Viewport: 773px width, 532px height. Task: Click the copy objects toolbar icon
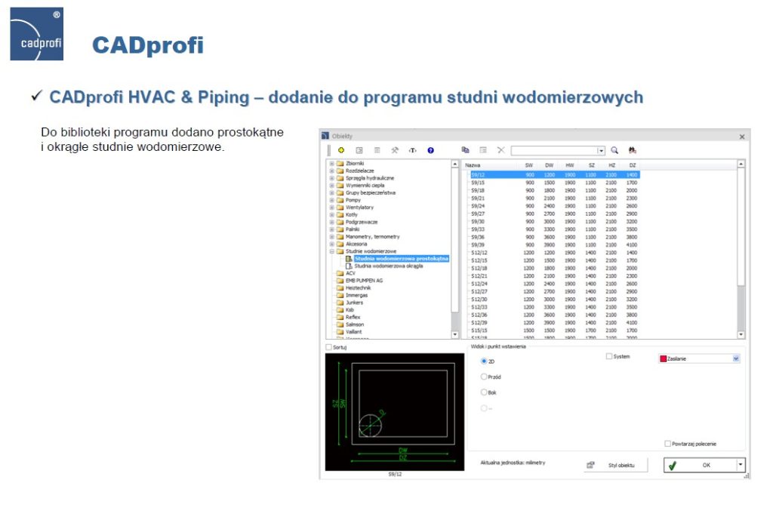(x=466, y=150)
